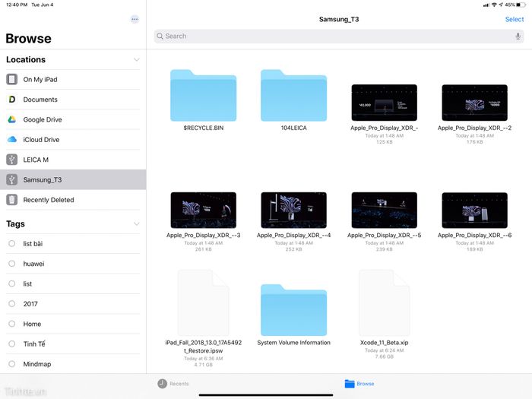Screen dimensions: 532x399
Task: Open Google Drive location
Action: [x=43, y=119]
